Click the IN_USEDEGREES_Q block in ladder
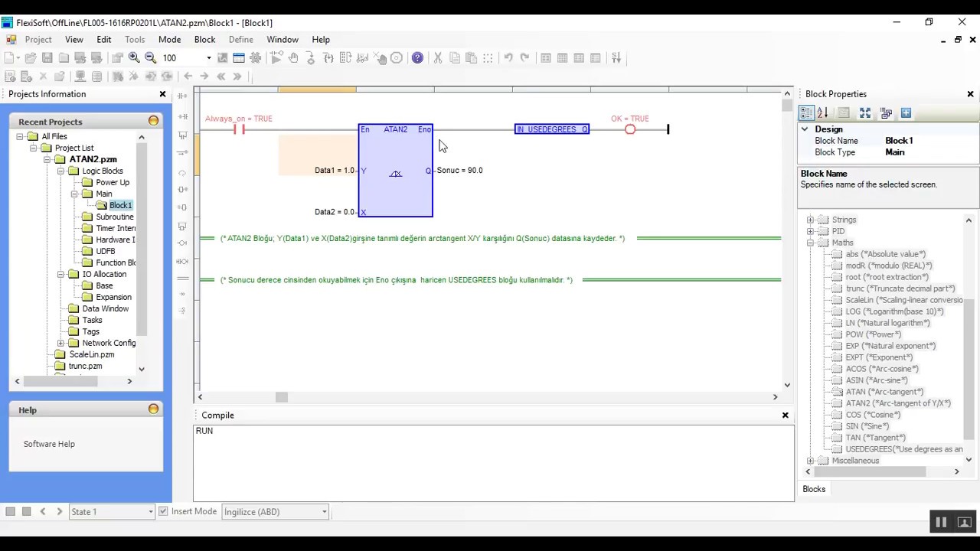 point(552,129)
